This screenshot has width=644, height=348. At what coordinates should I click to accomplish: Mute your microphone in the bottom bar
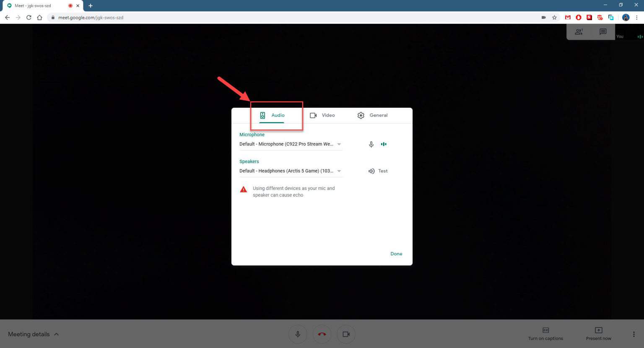(297, 334)
